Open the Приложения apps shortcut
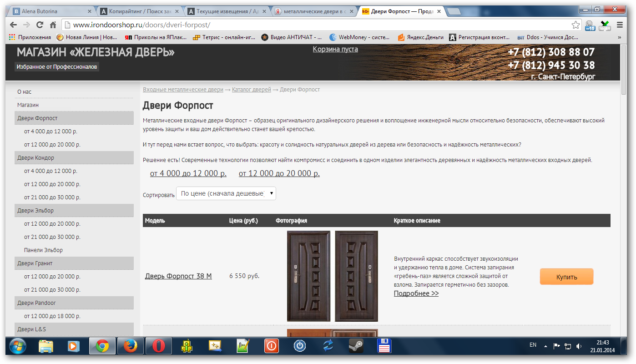Viewport: 636px width, 364px height. (30, 37)
